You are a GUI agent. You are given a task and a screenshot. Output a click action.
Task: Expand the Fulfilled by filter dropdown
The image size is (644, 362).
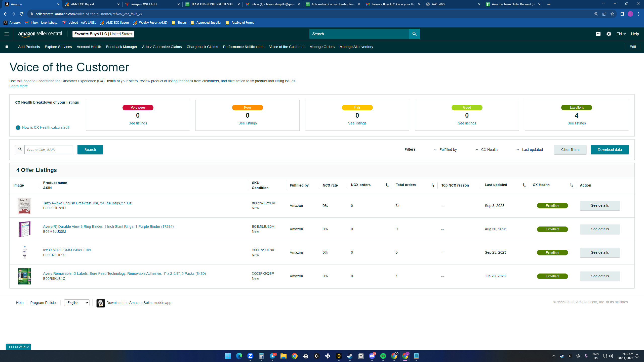pyautogui.click(x=448, y=150)
